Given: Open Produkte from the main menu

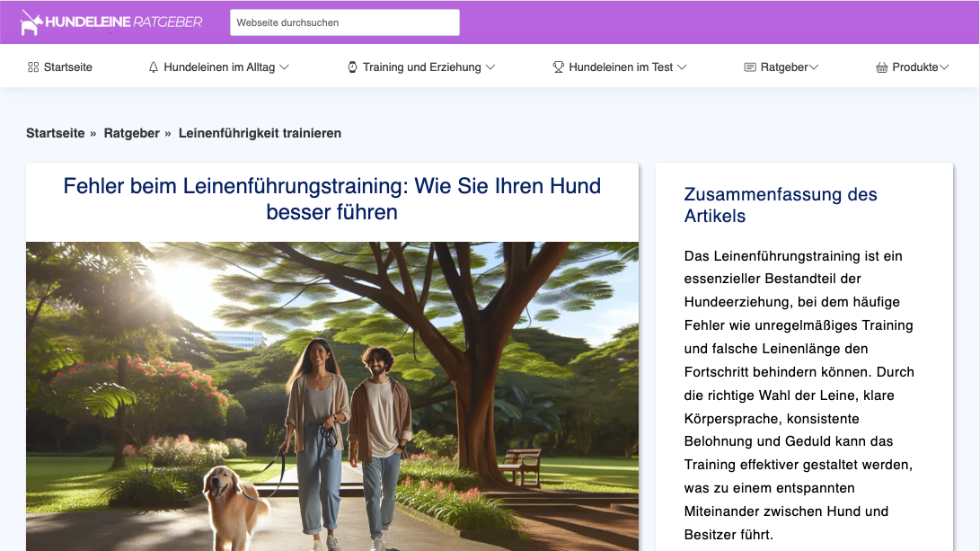Looking at the screenshot, I should pyautogui.click(x=914, y=66).
